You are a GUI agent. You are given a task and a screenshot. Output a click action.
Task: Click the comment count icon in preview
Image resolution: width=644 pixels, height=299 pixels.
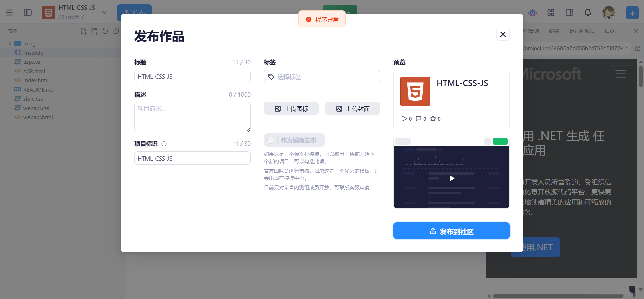pyautogui.click(x=418, y=119)
